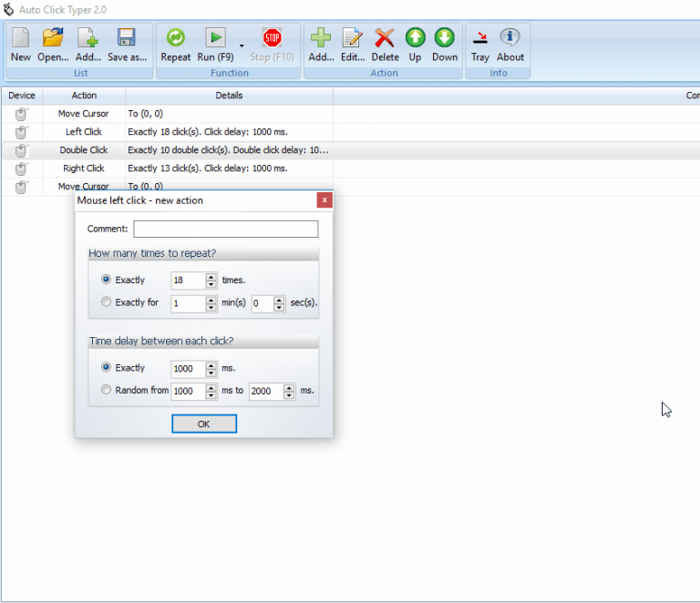Run the script with Run (F9)
The height and width of the screenshot is (603, 700).
(215, 43)
